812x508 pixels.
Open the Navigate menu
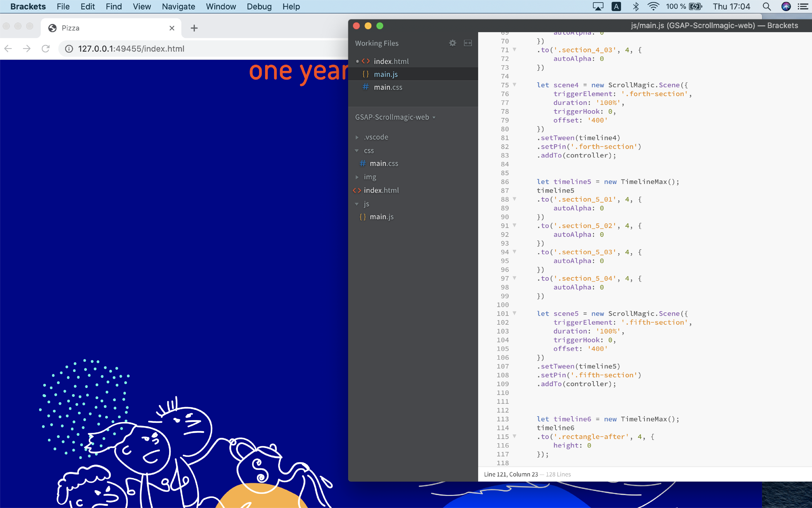point(178,7)
